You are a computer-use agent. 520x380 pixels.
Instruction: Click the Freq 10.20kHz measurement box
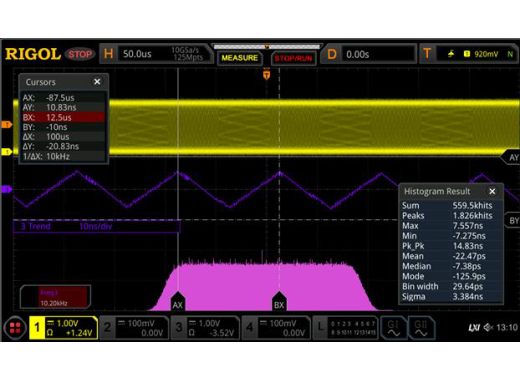click(x=55, y=297)
